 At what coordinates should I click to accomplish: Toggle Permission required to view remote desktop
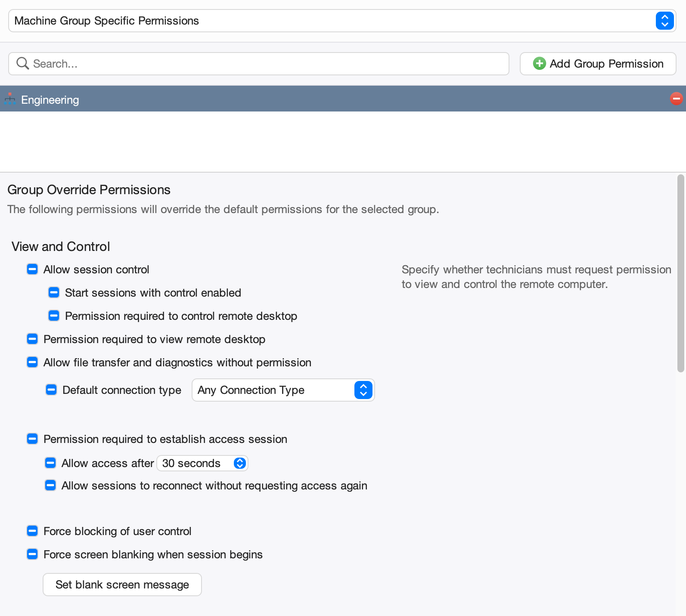pyautogui.click(x=32, y=339)
